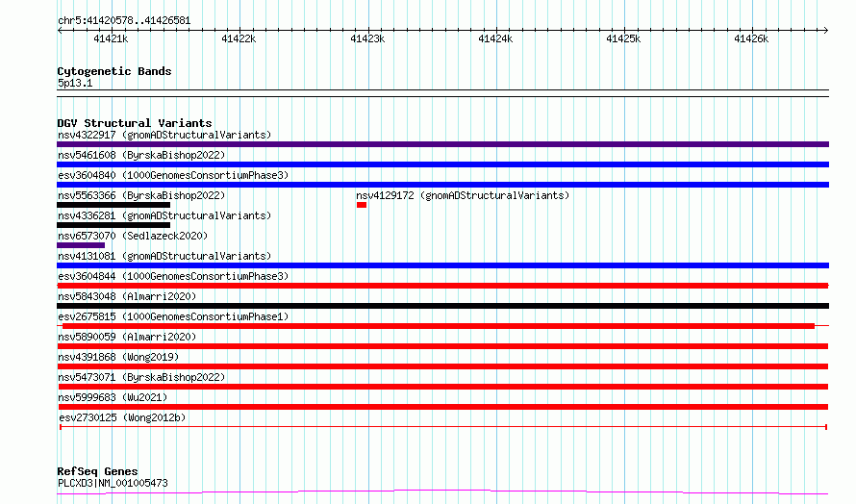Image resolution: width=856 pixels, height=504 pixels.
Task: Select variant label nsv4391868 (Wong2019)
Action: pyautogui.click(x=118, y=357)
